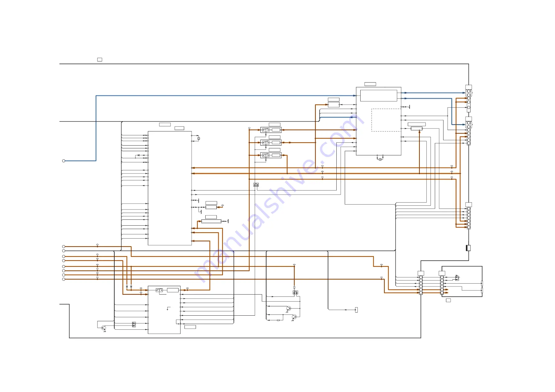The height and width of the screenshot is (392, 555).
Task: Select the topmost pin connector on the right edge
Action: [469, 101]
